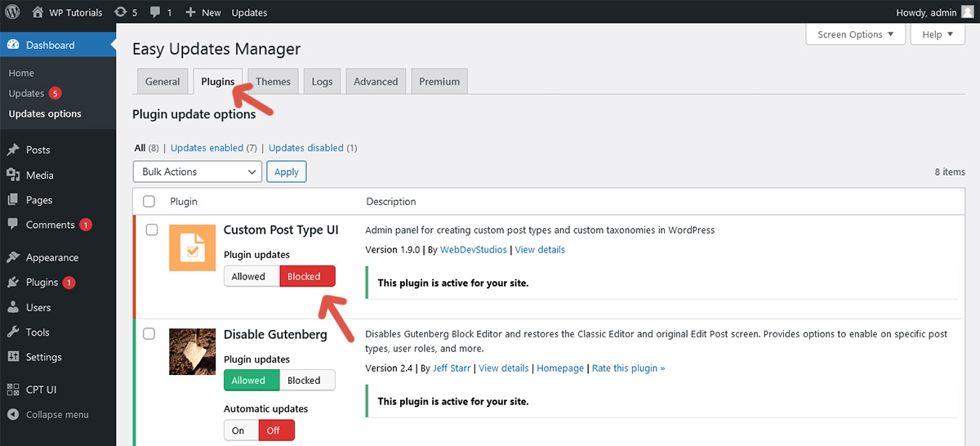Click the Plugin column header

pos(184,201)
